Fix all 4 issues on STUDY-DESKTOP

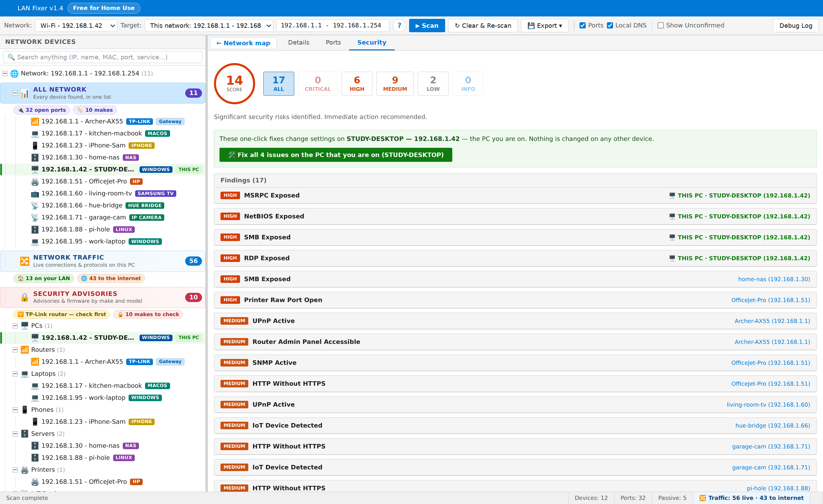click(336, 155)
